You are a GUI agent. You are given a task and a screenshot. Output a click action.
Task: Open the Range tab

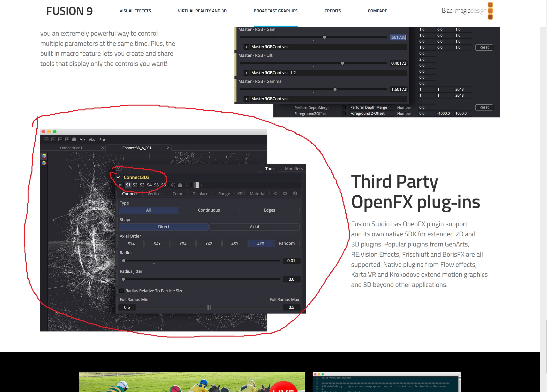tap(224, 194)
